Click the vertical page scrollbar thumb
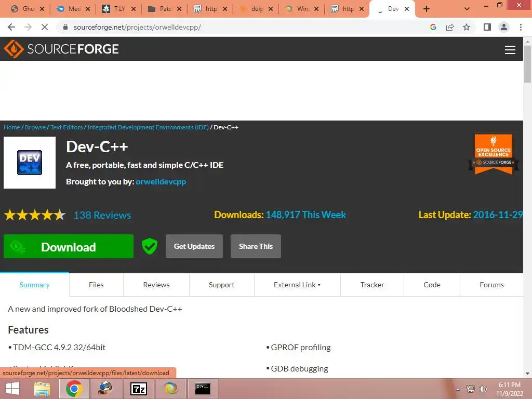Viewport: 532px width, 399px height. (x=528, y=64)
